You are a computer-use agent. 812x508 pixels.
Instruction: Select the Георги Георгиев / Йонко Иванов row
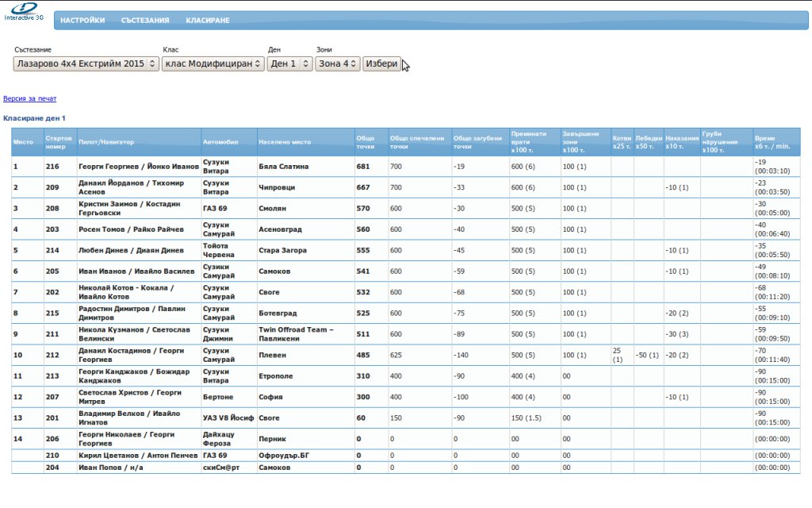pyautogui.click(x=138, y=167)
